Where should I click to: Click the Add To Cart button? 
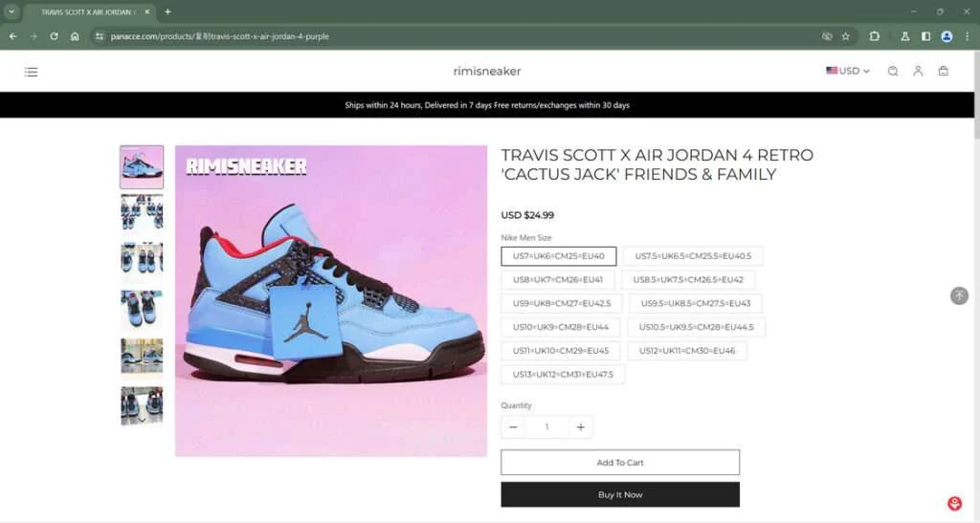(620, 463)
